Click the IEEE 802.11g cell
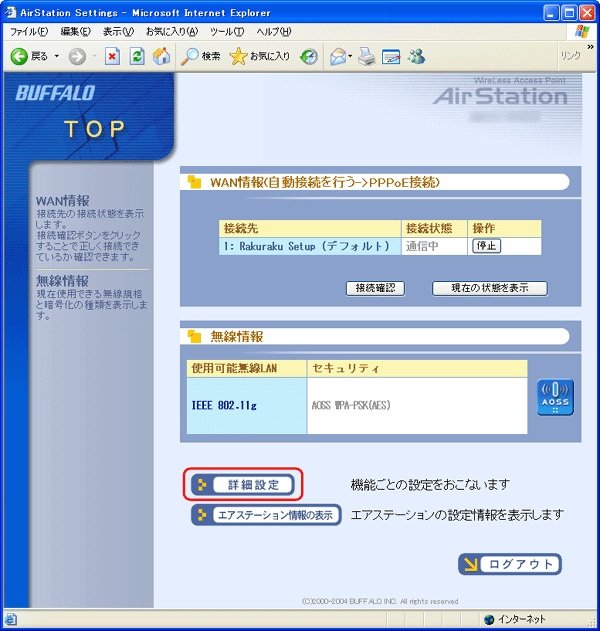Viewport: 600px width, 631px height. [247, 406]
